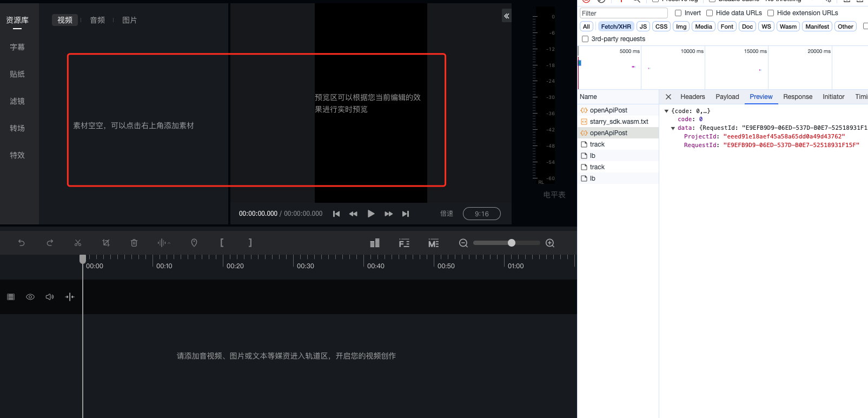Filter network requests by Doc
The width and height of the screenshot is (868, 418).
[x=747, y=26]
